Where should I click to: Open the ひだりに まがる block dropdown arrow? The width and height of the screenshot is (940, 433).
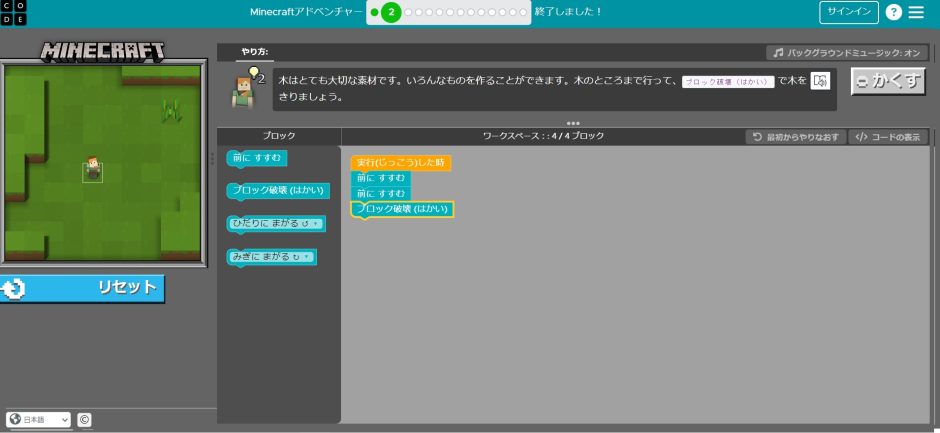316,224
